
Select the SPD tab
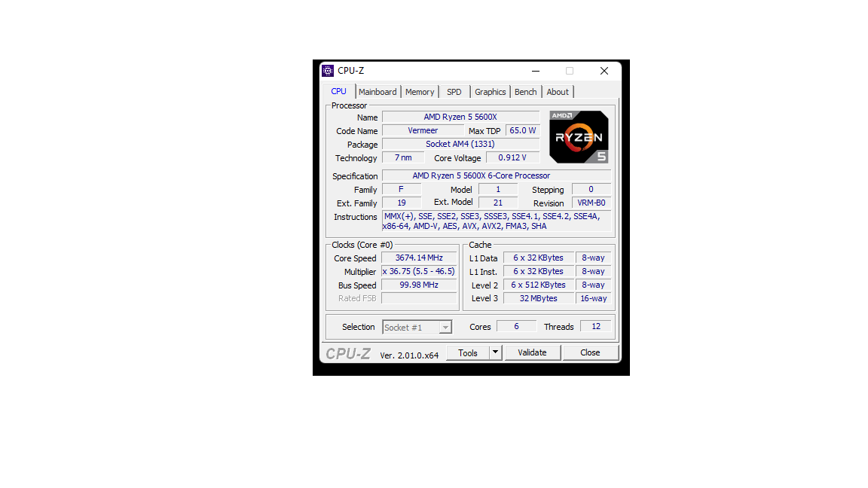pos(454,92)
